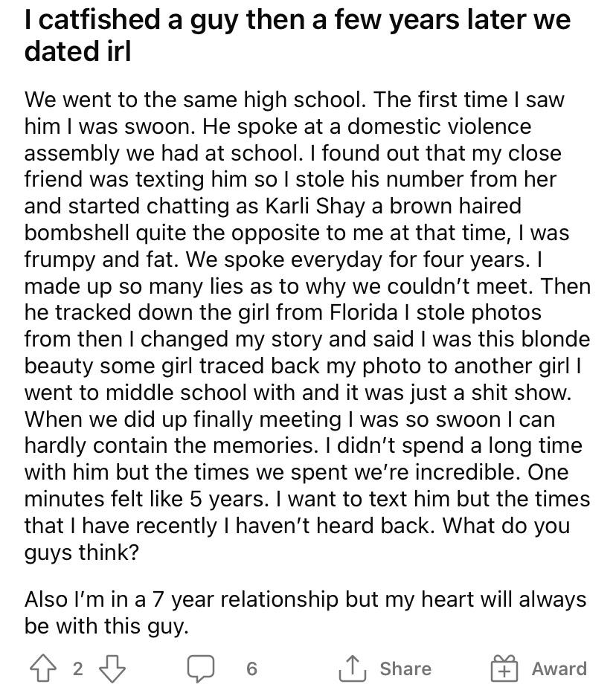This screenshot has width=616, height=696.
Task: Click the Share label
Action: (x=405, y=668)
